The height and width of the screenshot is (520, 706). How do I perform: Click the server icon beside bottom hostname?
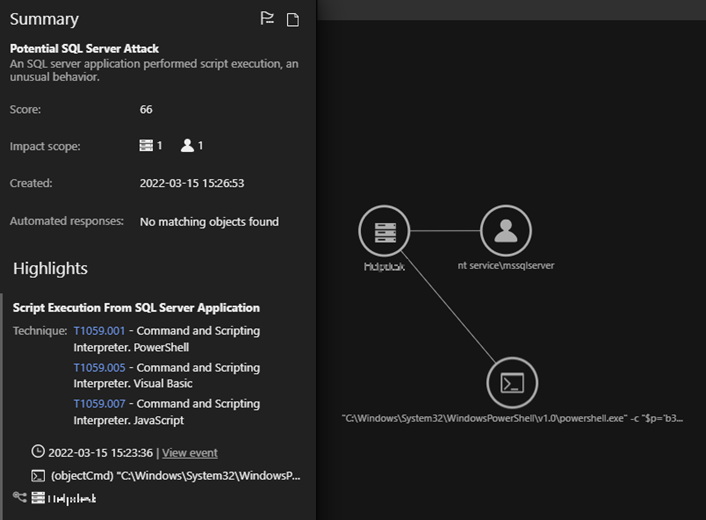pyautogui.click(x=38, y=497)
